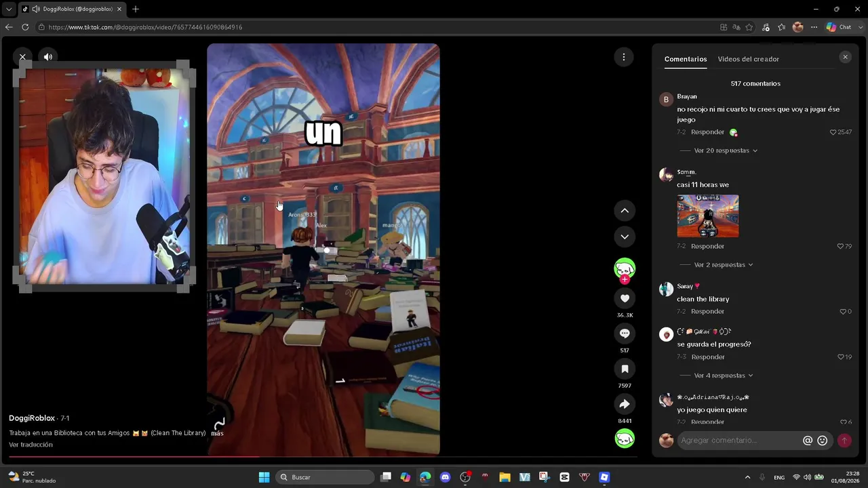Go to the previous video
This screenshot has height=488, width=868.
[625, 211]
